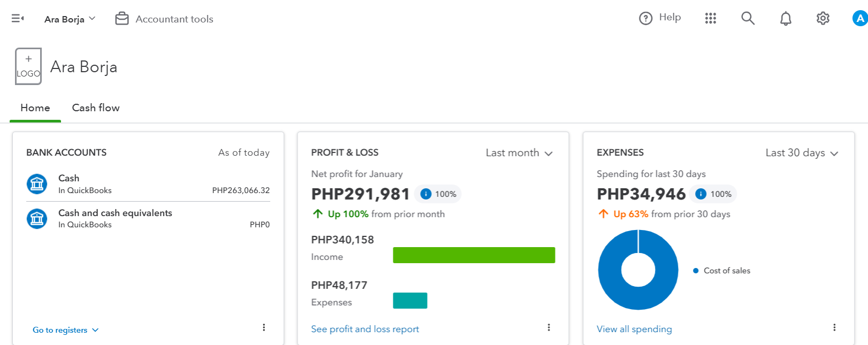The image size is (868, 345).
Task: Click the View all spending link
Action: click(x=634, y=329)
